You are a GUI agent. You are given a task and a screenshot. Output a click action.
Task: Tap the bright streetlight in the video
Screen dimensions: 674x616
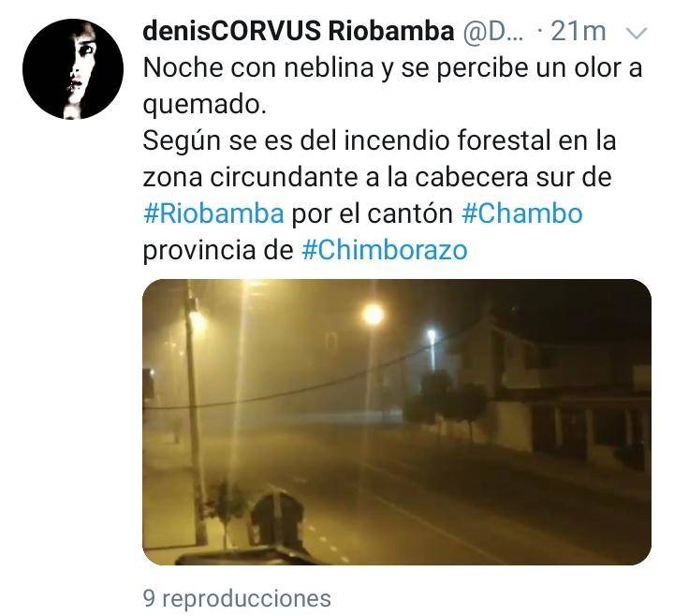pyautogui.click(x=374, y=315)
